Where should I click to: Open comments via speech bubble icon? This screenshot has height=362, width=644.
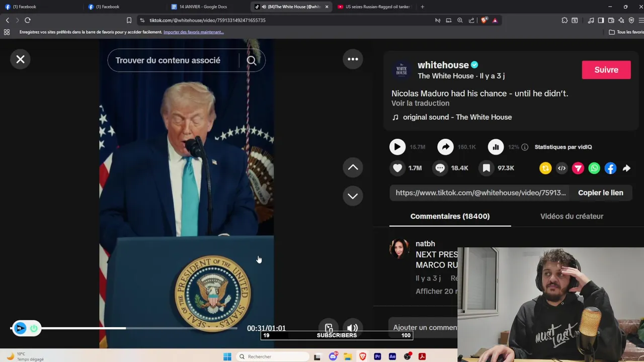tap(440, 168)
